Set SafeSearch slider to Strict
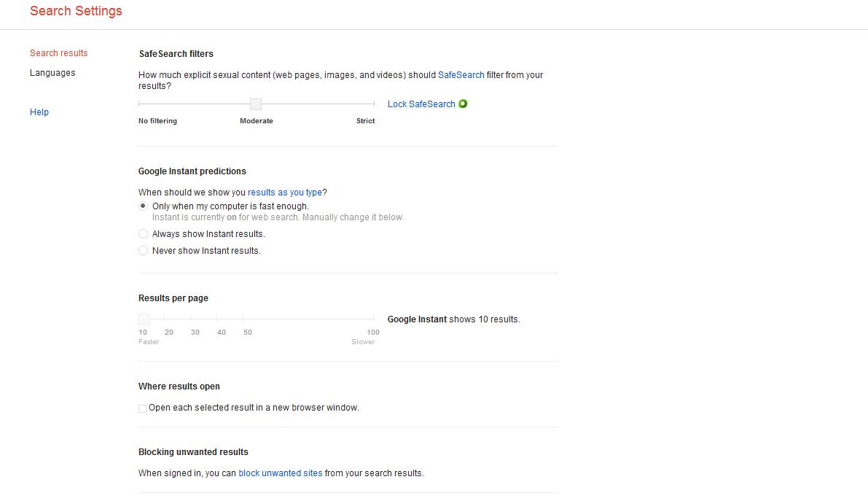This screenshot has width=868, height=501. pos(374,104)
